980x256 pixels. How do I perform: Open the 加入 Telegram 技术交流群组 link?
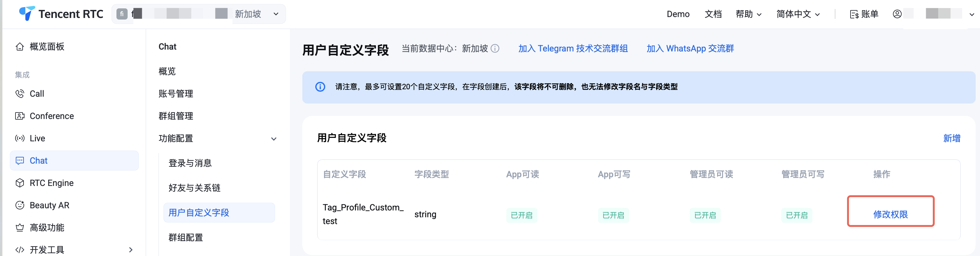point(573,49)
